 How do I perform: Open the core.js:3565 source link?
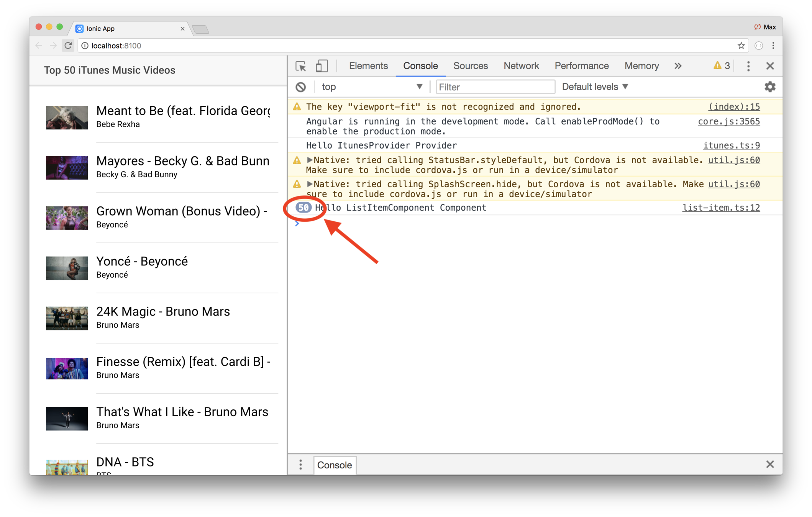coord(728,121)
